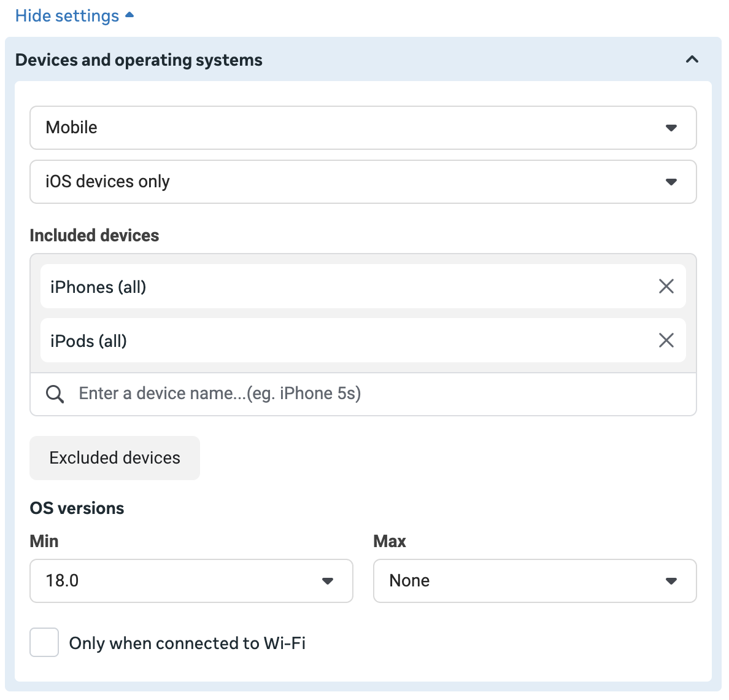The height and width of the screenshot is (700, 729).
Task: Toggle the Wi-Fi only delivery option
Action: click(x=44, y=642)
